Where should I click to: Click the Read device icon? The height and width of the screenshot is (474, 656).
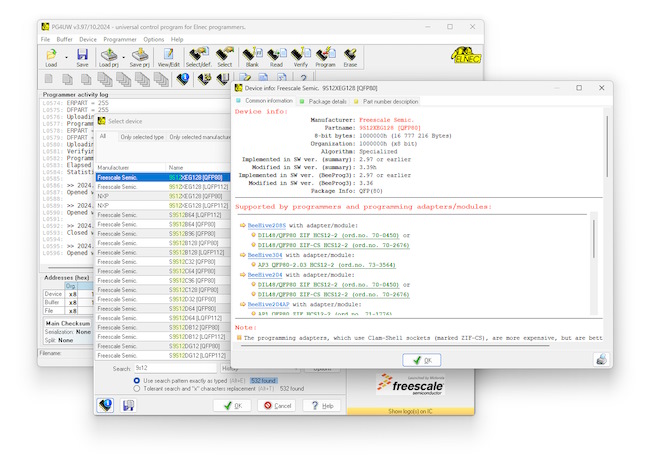pyautogui.click(x=276, y=57)
